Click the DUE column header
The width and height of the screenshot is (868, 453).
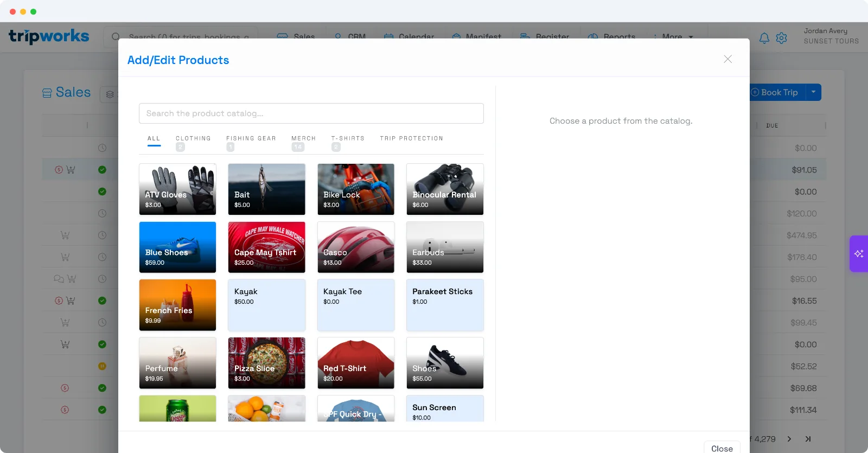click(x=772, y=126)
